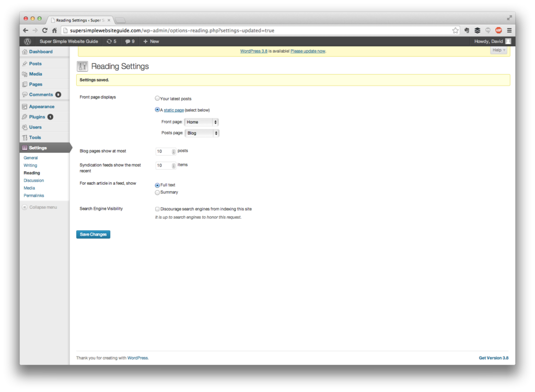The height and width of the screenshot is (392, 535).
Task: Select the A static page radio button
Action: pos(157,110)
